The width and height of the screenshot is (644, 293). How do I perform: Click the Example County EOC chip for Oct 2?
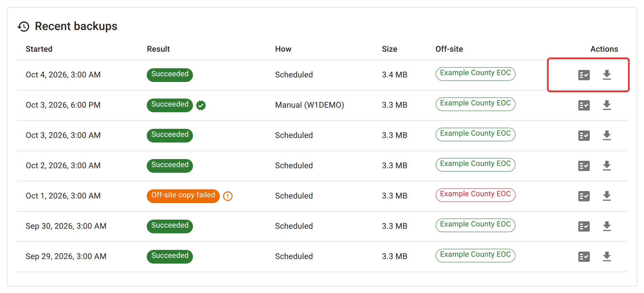click(x=475, y=164)
